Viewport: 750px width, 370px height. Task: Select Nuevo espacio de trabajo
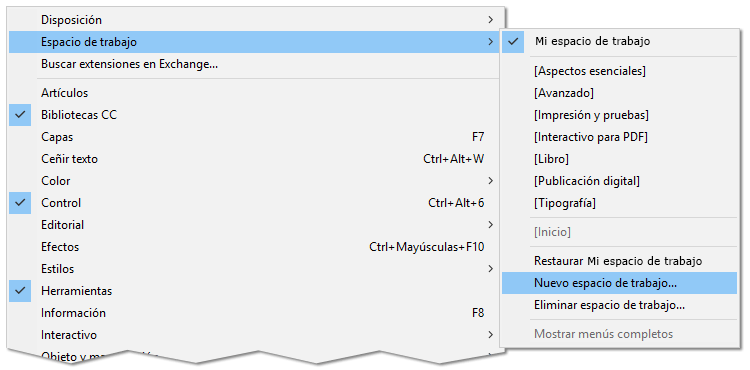tap(619, 283)
